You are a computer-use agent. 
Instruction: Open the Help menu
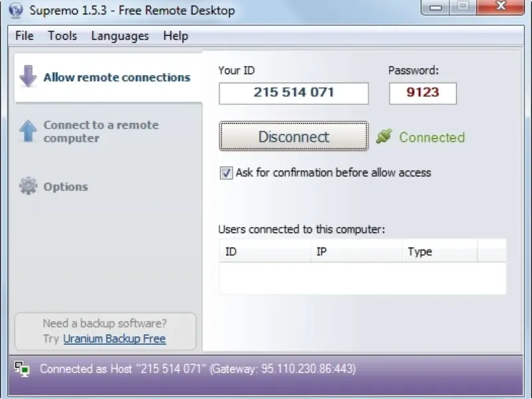pos(176,36)
